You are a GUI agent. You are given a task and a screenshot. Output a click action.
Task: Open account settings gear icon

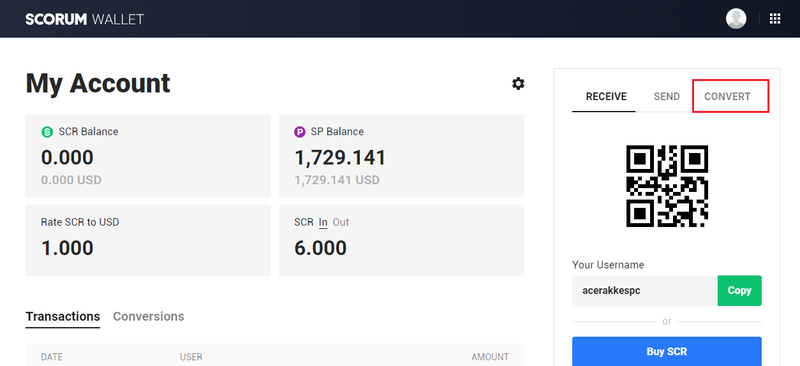pyautogui.click(x=518, y=84)
